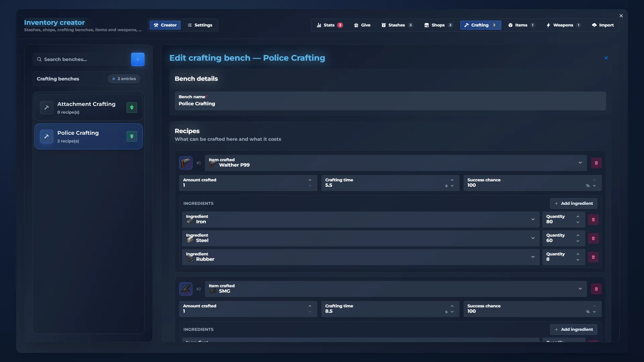This screenshot has height=362, width=644.
Task: Increase Walther P99 crafting time stepper
Action: (452, 180)
